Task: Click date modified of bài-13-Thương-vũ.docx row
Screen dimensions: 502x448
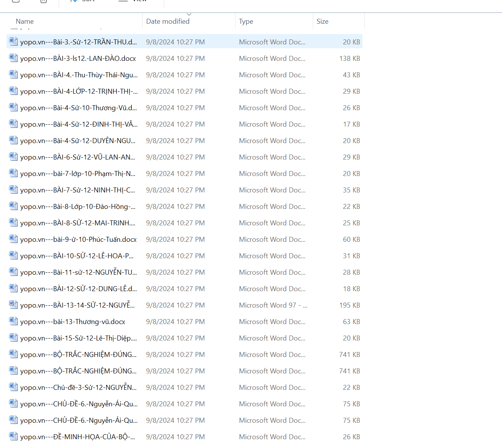Action: pyautogui.click(x=175, y=322)
